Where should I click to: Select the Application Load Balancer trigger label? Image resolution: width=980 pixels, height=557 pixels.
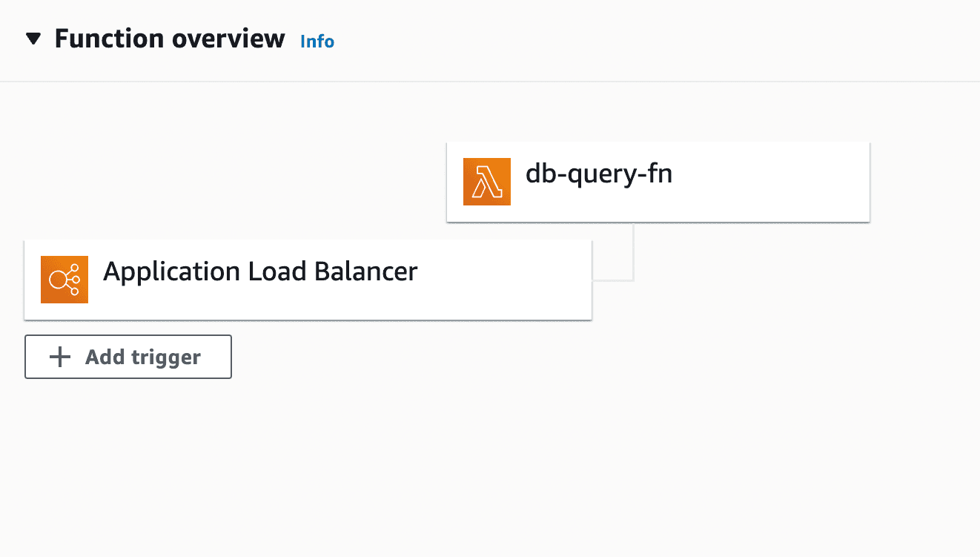click(x=259, y=271)
